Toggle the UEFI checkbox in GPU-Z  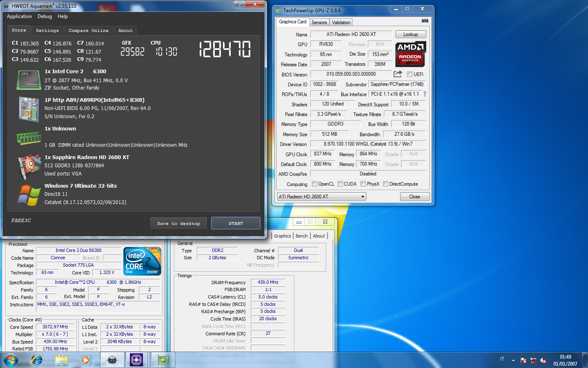pos(410,74)
